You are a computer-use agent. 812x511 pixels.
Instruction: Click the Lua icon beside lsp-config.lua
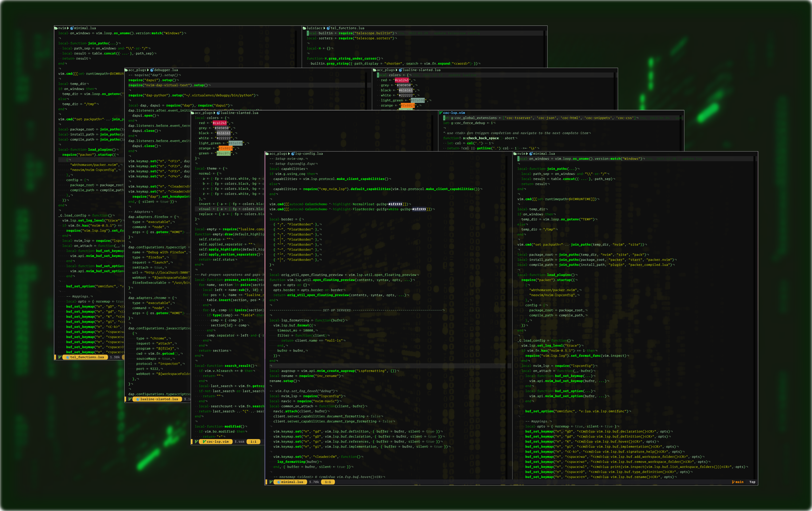click(x=293, y=154)
